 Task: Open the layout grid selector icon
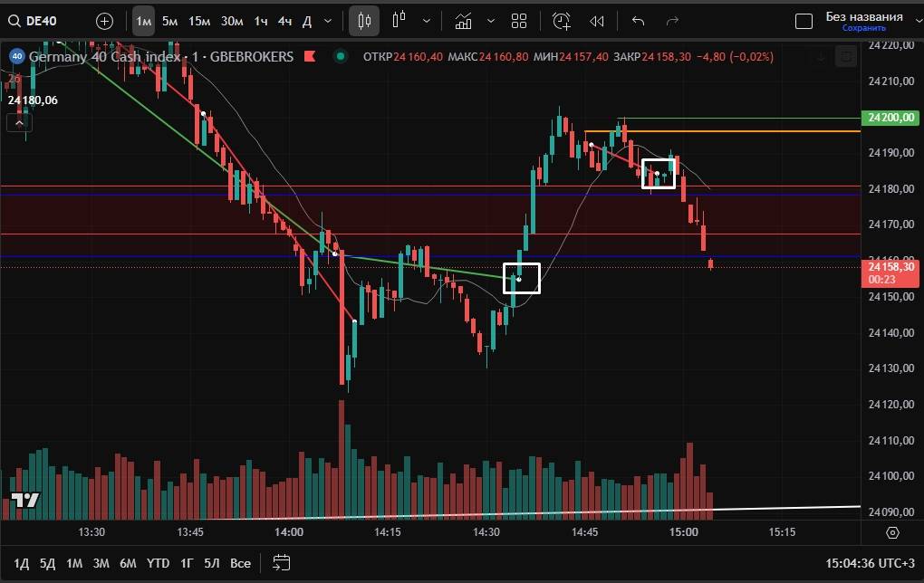(x=519, y=22)
